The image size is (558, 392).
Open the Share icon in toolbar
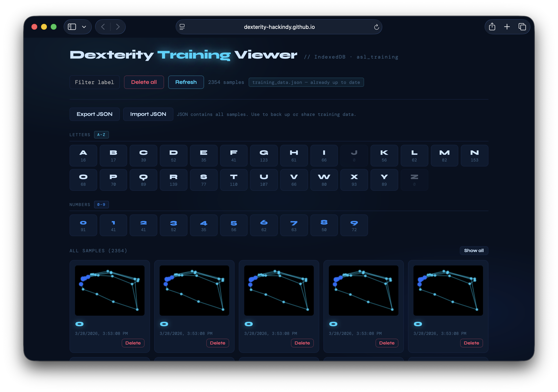[x=492, y=27]
